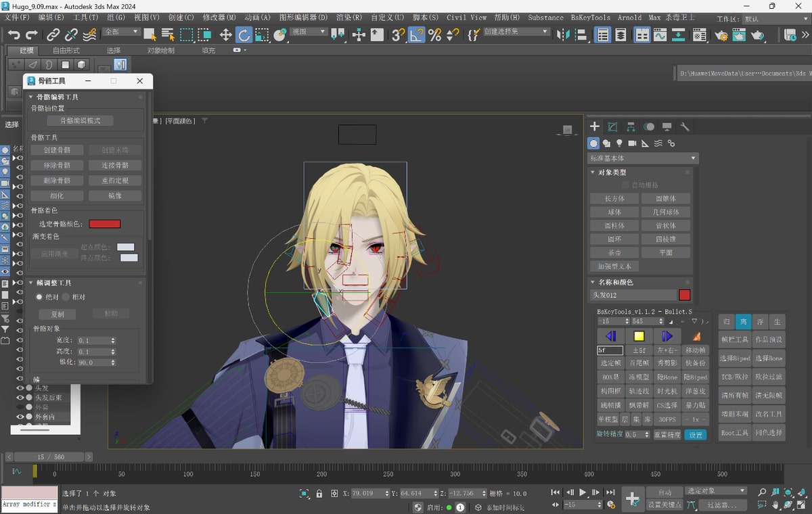Open the 渲染(R) menu

(348, 17)
